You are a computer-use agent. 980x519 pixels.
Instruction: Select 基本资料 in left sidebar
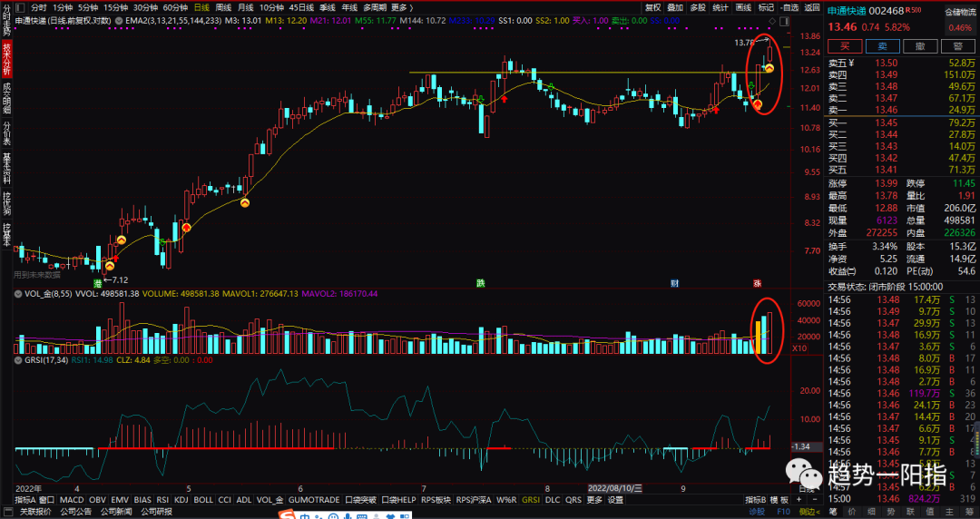7,168
